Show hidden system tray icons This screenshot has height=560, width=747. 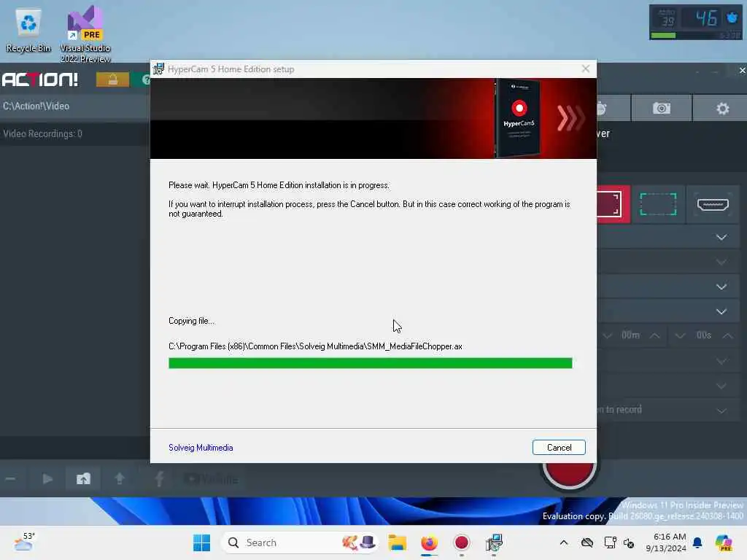564,542
